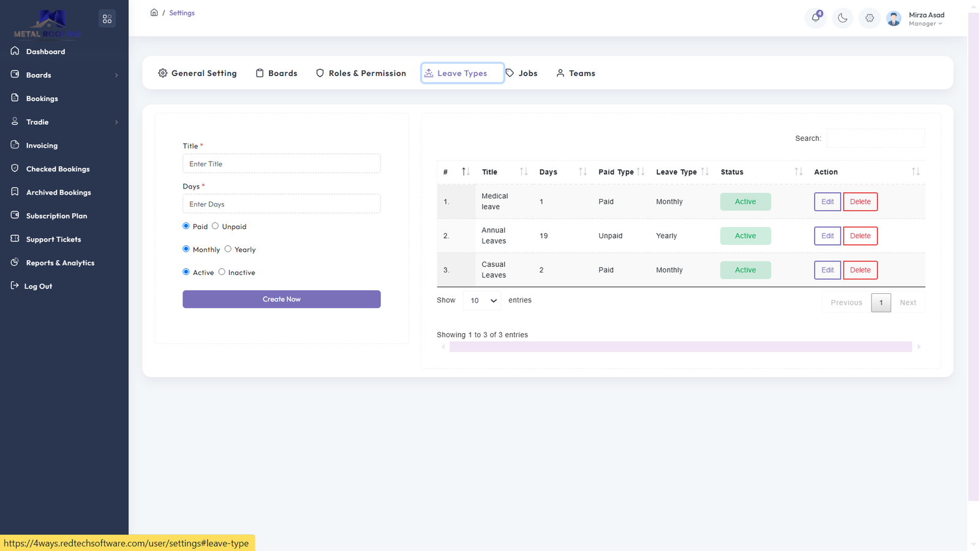Click the table's horizontal scrollbar
The width and height of the screenshot is (980, 551).
click(680, 347)
